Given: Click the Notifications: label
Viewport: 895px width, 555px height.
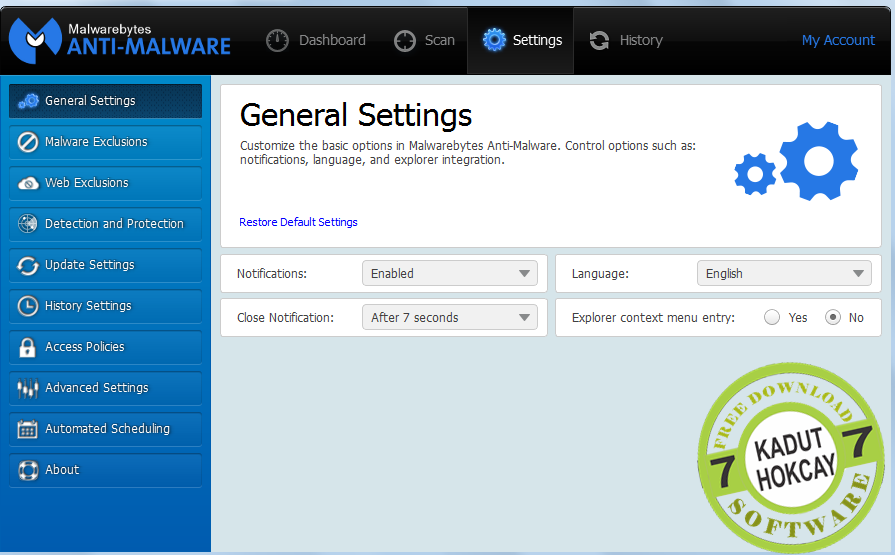Looking at the screenshot, I should point(272,274).
